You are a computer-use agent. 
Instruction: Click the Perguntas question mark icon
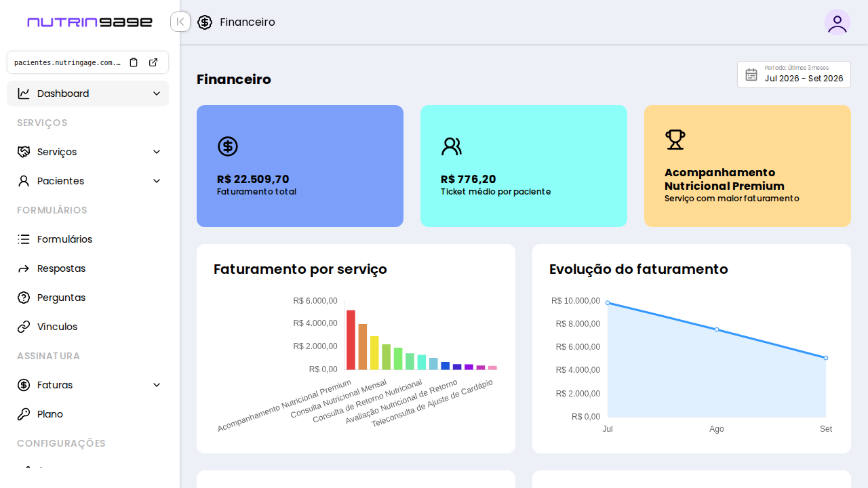point(24,298)
